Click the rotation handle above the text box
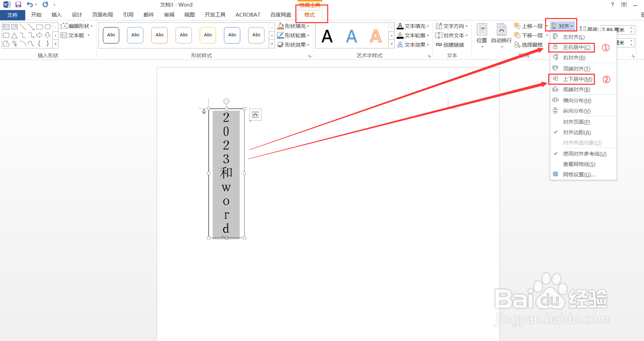Viewport: 644px width, 341px height. click(227, 101)
